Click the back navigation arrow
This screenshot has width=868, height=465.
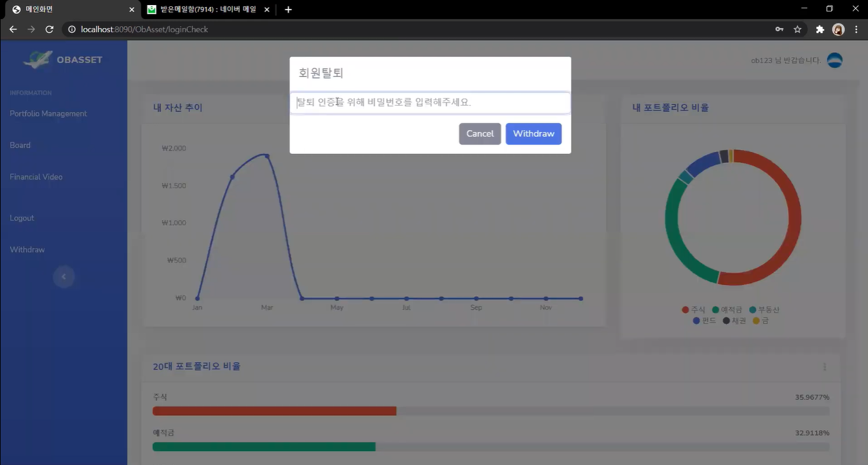point(13,29)
